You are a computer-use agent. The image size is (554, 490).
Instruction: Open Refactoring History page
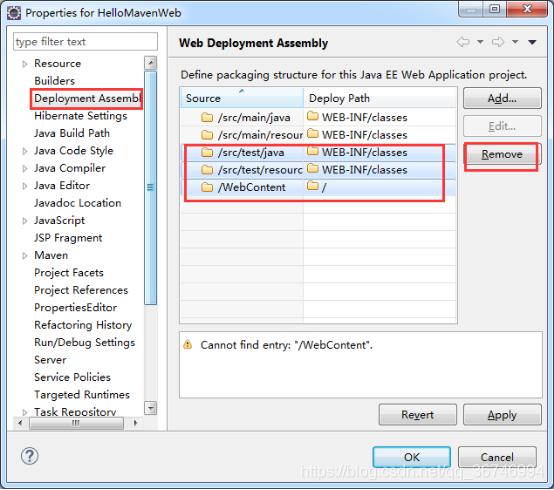click(83, 325)
